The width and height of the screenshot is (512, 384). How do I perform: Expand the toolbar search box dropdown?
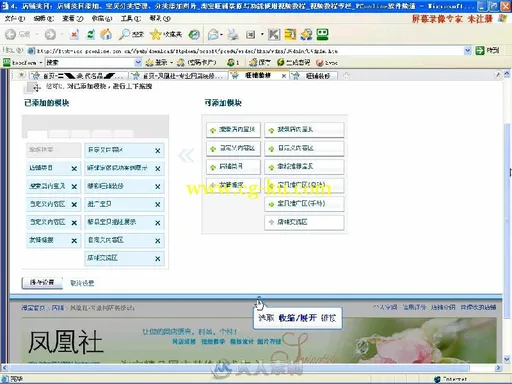coord(138,62)
